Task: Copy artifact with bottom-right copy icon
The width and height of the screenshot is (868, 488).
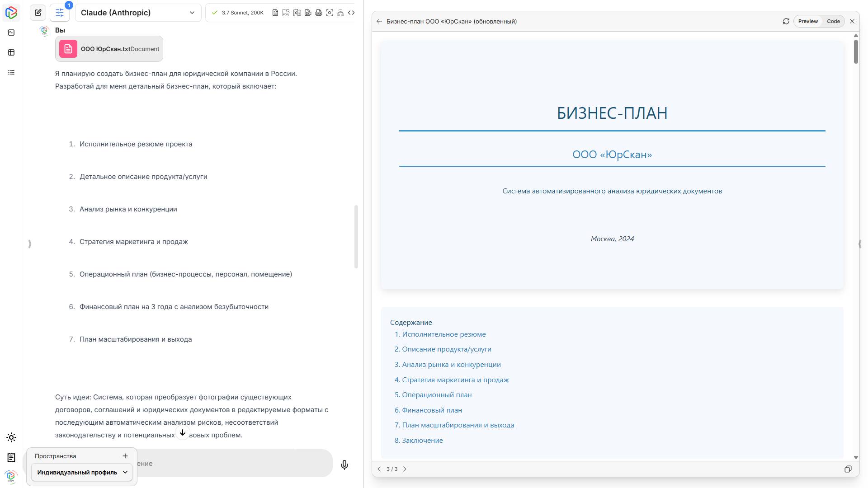Action: 848,469
